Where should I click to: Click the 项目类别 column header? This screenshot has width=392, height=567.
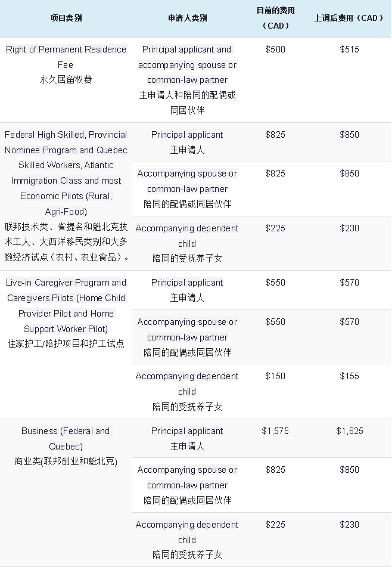66,18
